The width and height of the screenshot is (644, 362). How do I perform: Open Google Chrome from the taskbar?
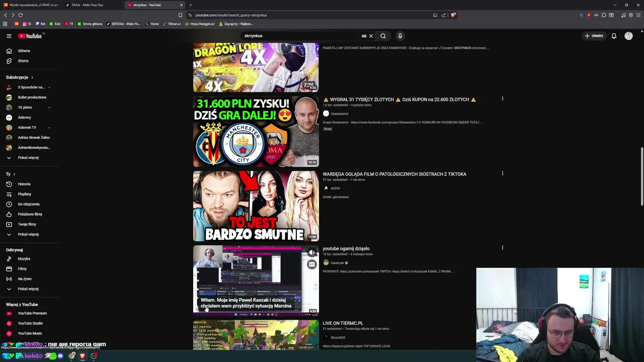click(71, 356)
